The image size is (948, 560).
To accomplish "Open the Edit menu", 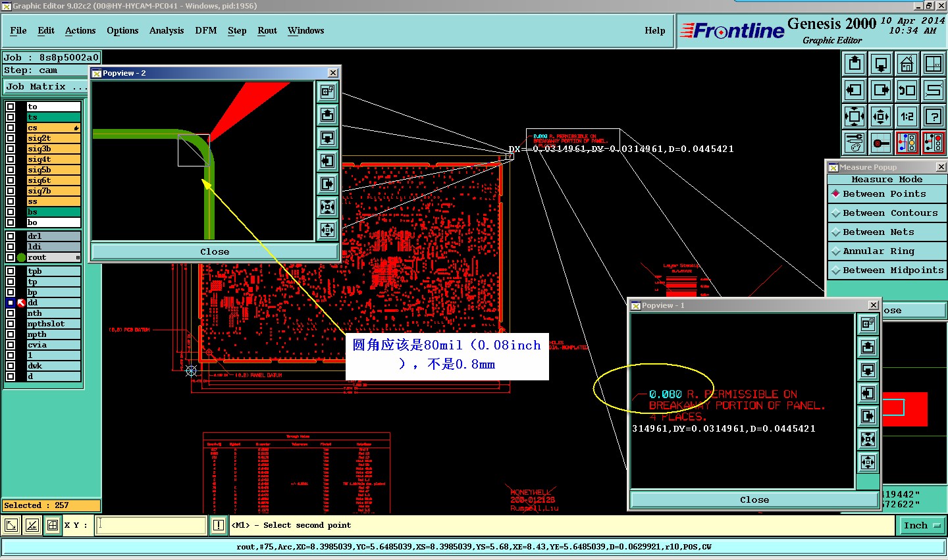I will click(46, 31).
